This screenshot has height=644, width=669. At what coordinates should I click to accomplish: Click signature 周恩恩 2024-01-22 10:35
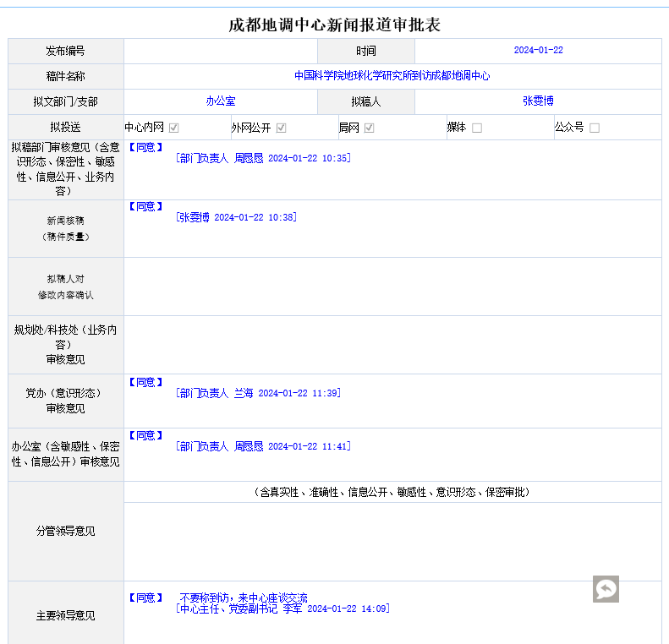[x=263, y=158]
